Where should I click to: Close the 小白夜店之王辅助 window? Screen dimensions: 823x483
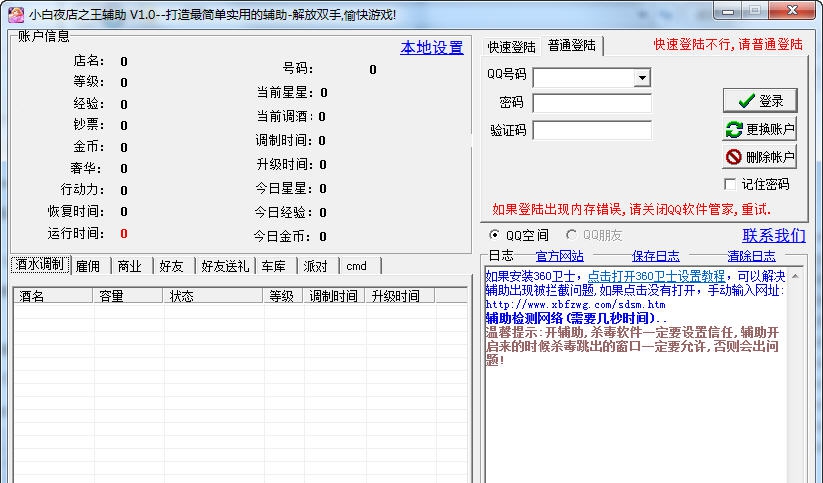(x=793, y=10)
